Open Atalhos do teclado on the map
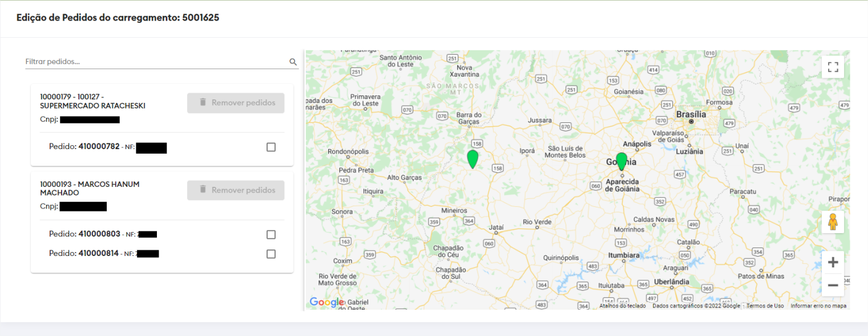The height and width of the screenshot is (336, 868). 623,306
